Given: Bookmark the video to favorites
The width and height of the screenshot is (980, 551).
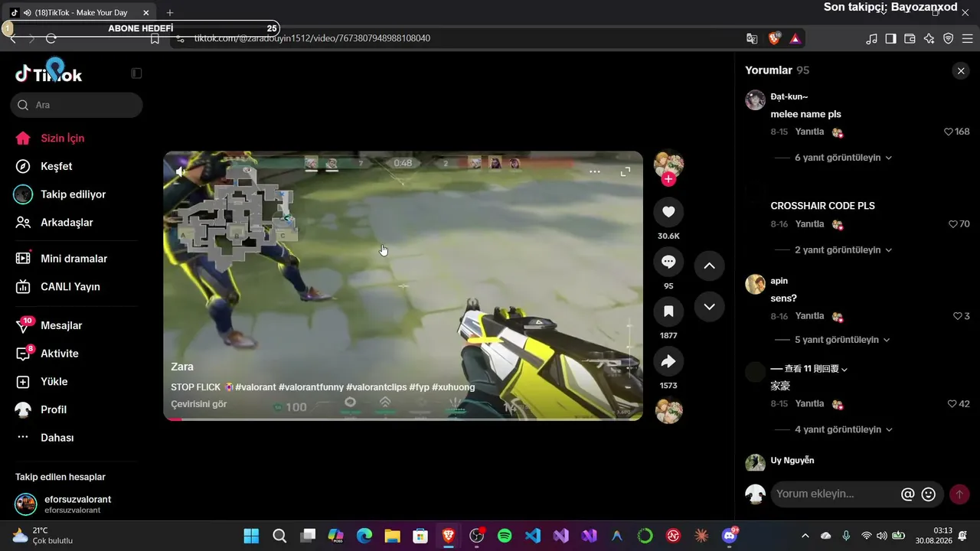Looking at the screenshot, I should 668,311.
